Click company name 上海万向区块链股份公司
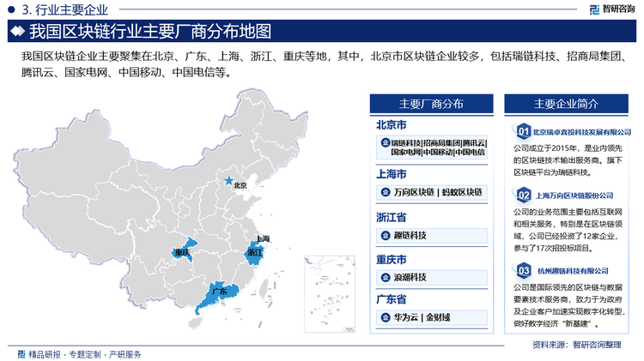The width and height of the screenshot is (644, 361). (574, 196)
